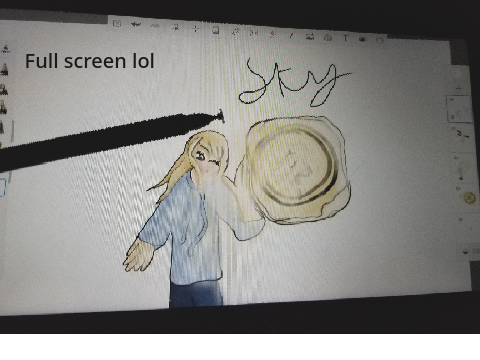Open the menu list icon in the top toolbar

pyautogui.click(x=116, y=23)
